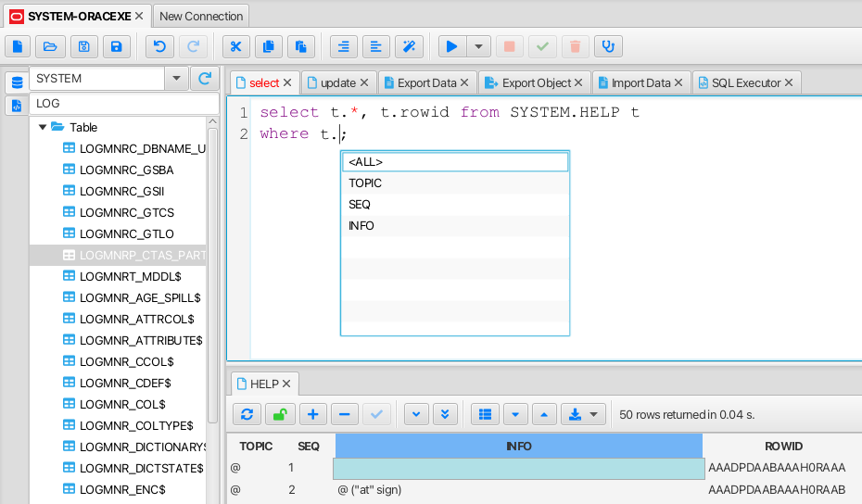Click the Undo arrow icon
The image size is (862, 504).
click(x=160, y=46)
